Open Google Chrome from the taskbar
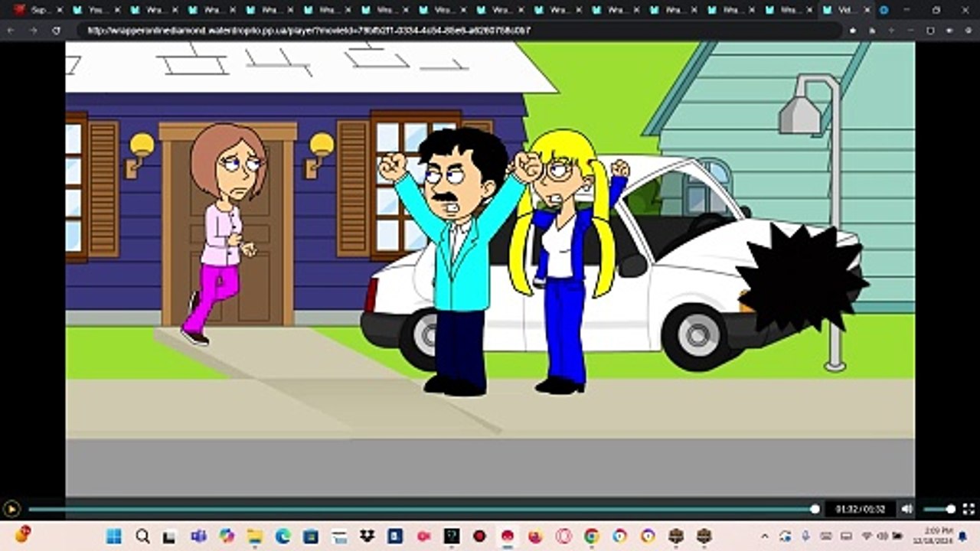This screenshot has width=980, height=551. click(x=591, y=536)
